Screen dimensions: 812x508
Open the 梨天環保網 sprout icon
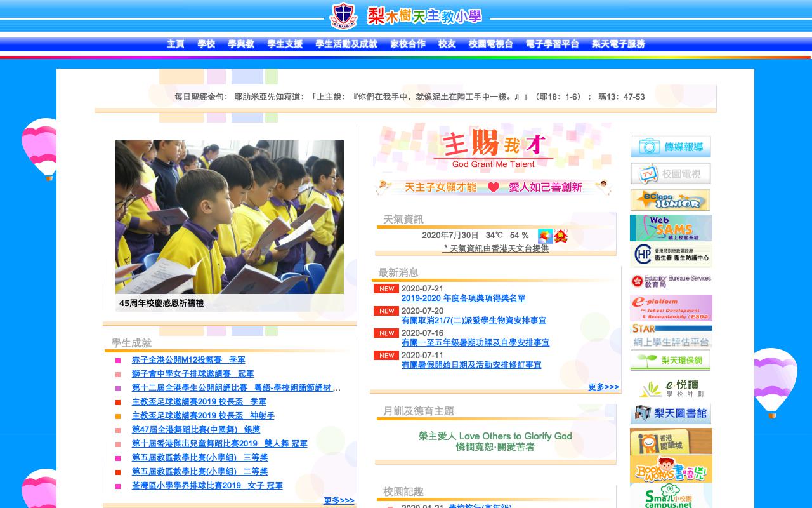(x=671, y=359)
